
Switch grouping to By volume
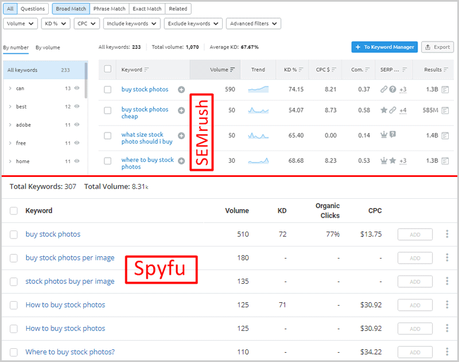click(48, 47)
